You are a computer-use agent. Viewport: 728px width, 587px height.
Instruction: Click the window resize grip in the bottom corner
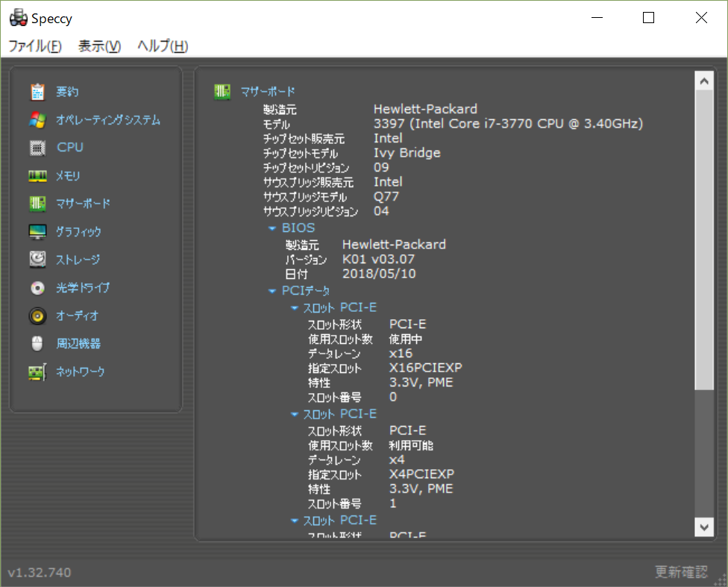721,580
